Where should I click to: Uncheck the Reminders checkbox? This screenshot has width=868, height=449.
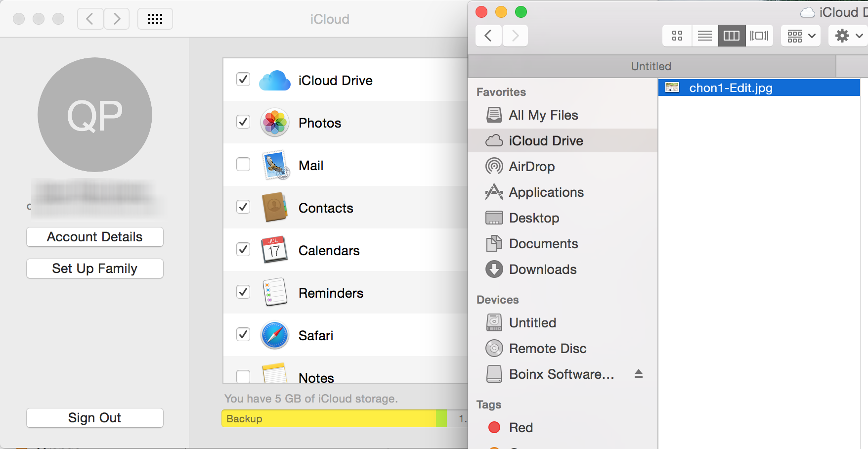pyautogui.click(x=243, y=292)
